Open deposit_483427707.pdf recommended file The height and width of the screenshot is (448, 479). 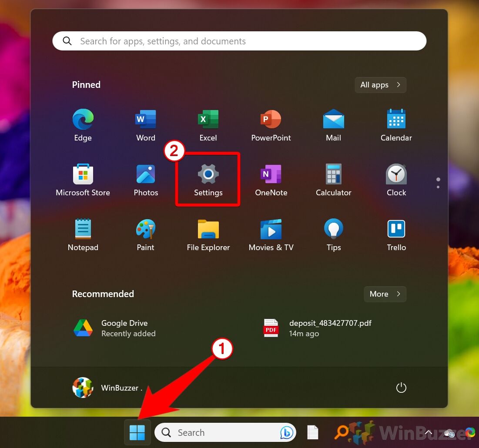318,328
